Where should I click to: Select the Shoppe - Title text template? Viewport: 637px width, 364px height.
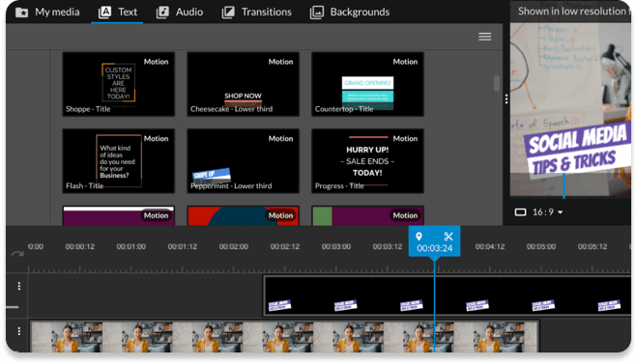point(119,84)
